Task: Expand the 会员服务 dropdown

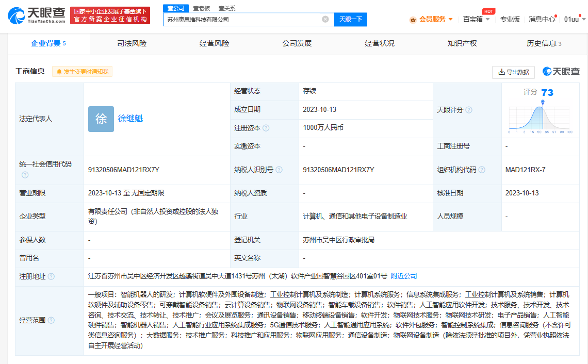Action: [x=451, y=19]
